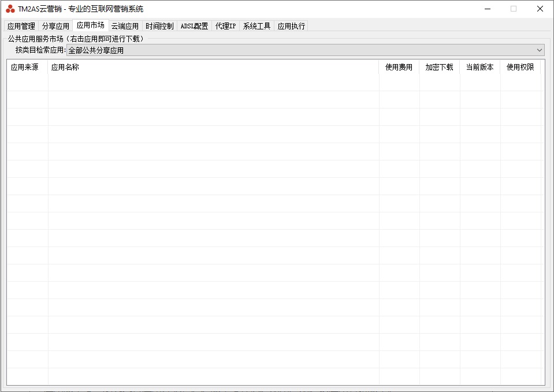The width and height of the screenshot is (554, 392).
Task: Select the 系统工具 tab
Action: 256,26
